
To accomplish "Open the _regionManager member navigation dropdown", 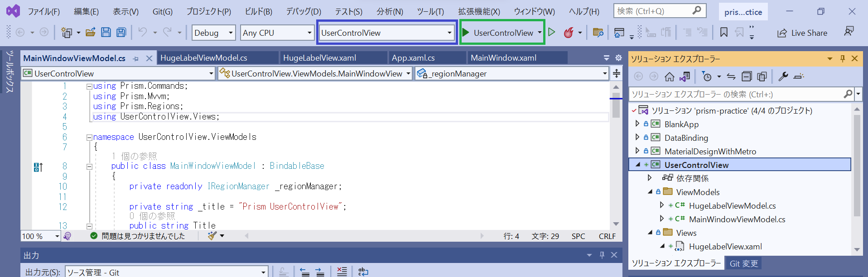I will click(x=512, y=73).
